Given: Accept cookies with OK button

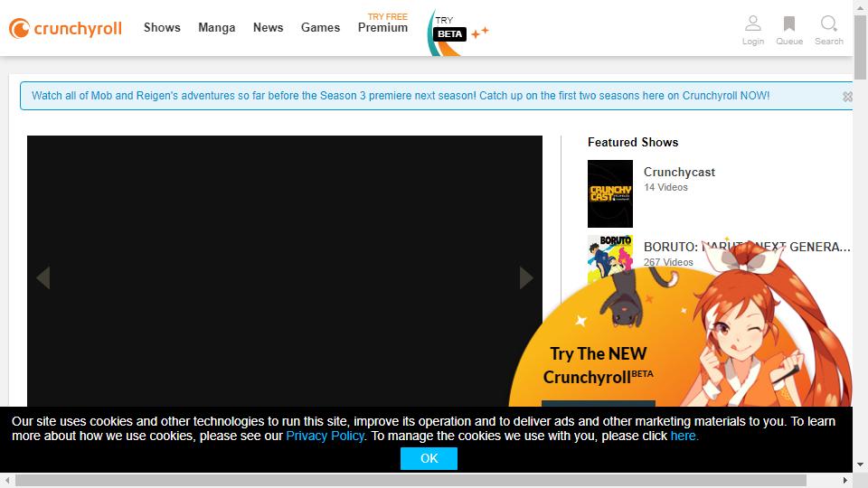Looking at the screenshot, I should 429,459.
